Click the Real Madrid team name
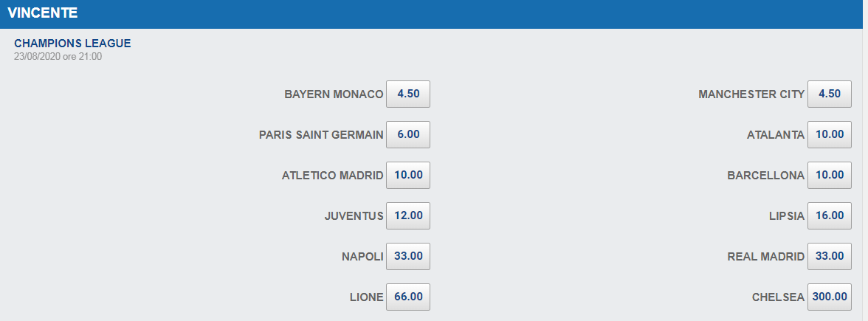Image resolution: width=868 pixels, height=321 pixels. (x=765, y=256)
